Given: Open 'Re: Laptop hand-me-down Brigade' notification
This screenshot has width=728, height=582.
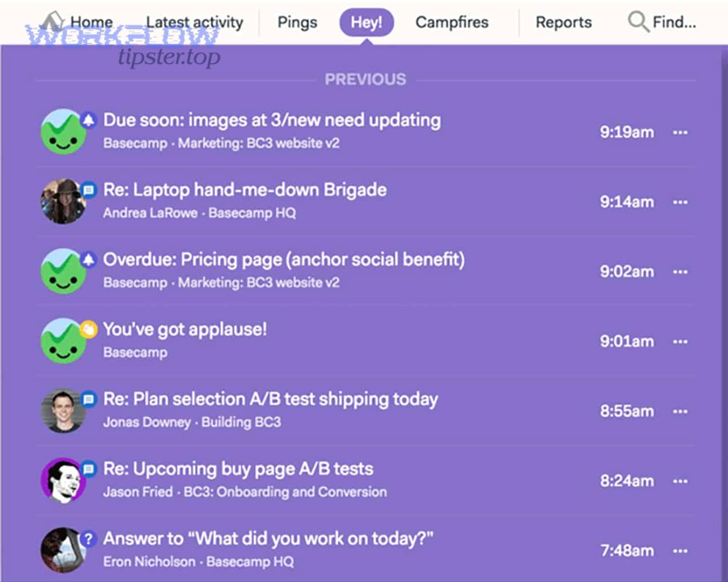Looking at the screenshot, I should point(244,189).
